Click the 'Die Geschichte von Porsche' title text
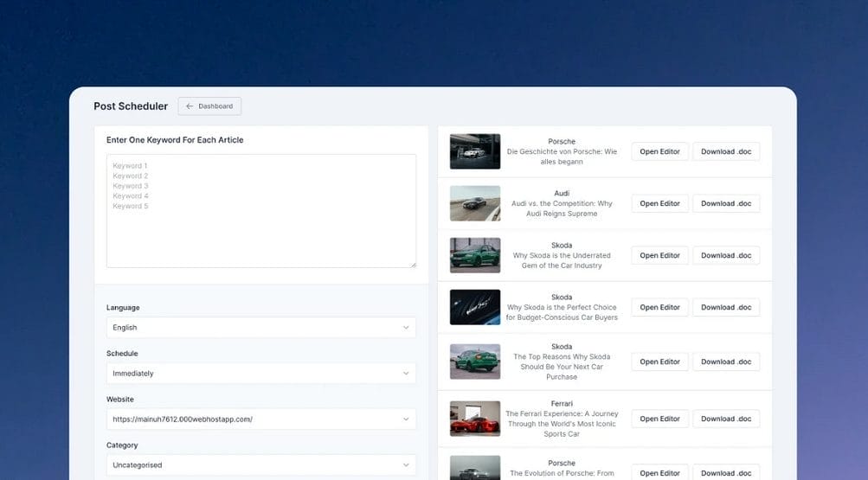 (x=562, y=157)
